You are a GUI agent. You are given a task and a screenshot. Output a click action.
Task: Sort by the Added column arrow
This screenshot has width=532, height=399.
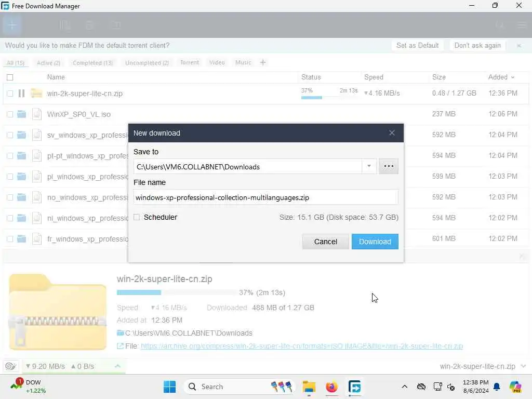[x=513, y=77]
